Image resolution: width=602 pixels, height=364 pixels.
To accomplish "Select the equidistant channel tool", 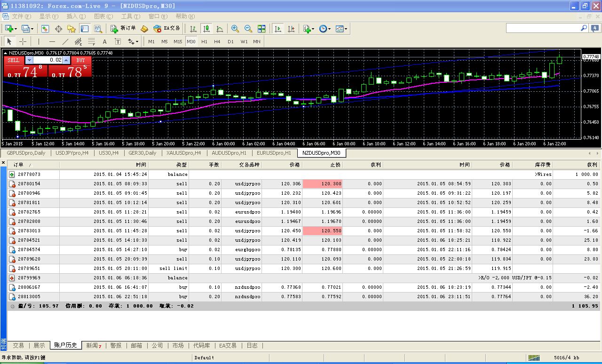I will tap(79, 41).
